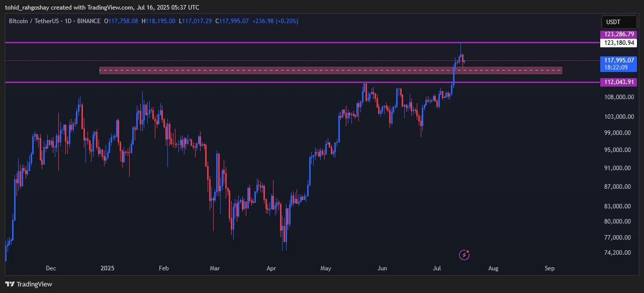Click the close value C117,995.07 in header
This screenshot has width=644, height=293.
pos(232,21)
